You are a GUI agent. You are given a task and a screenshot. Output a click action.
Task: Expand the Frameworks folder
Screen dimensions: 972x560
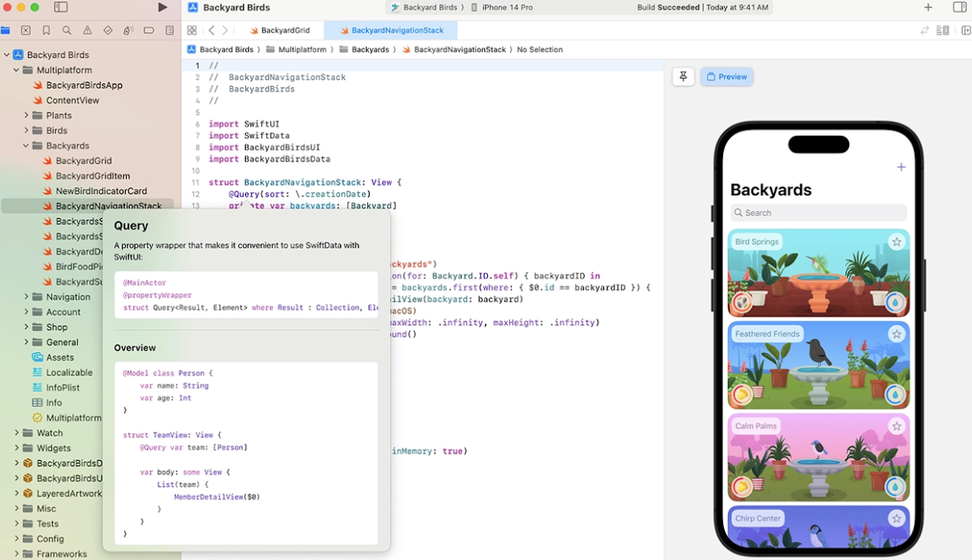pyautogui.click(x=16, y=554)
